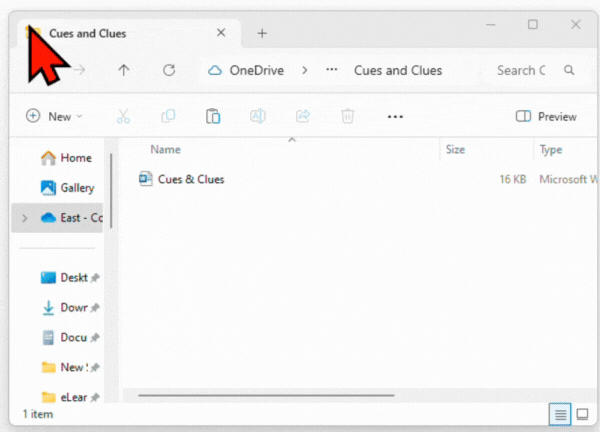This screenshot has width=600, height=432.
Task: Click the Cut scissors icon
Action: 123,116
